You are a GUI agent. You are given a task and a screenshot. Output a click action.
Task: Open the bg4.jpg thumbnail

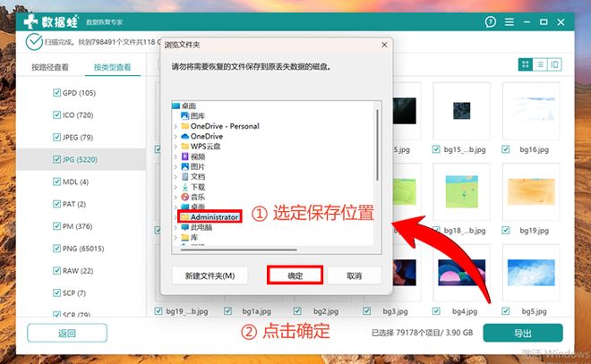[461, 273]
